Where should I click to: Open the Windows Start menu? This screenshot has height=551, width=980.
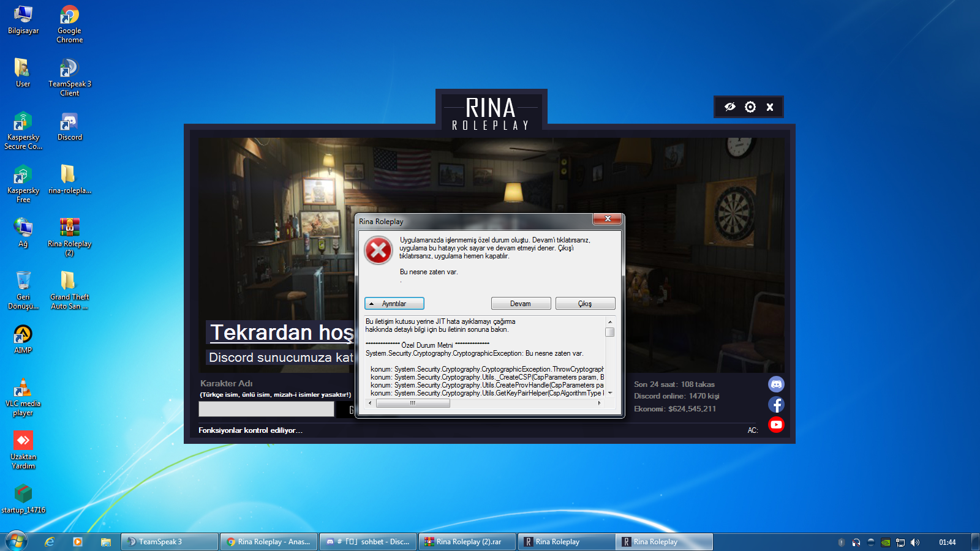click(x=17, y=541)
